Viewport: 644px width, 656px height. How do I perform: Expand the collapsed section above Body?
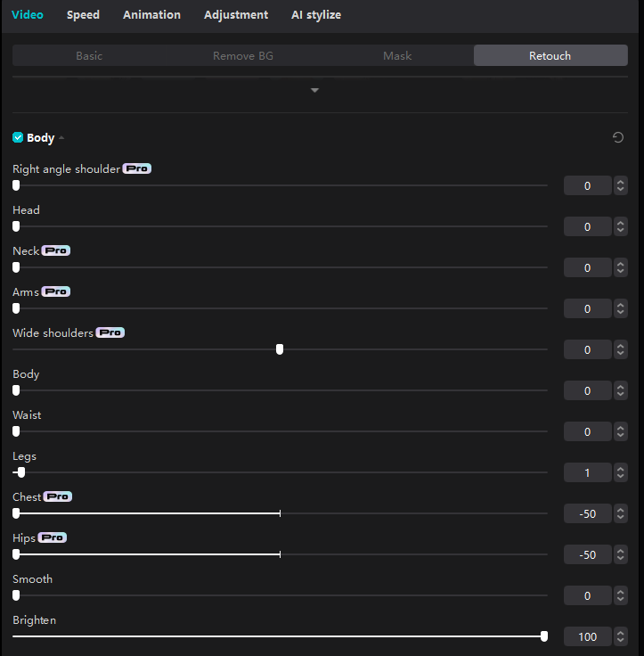tap(315, 90)
